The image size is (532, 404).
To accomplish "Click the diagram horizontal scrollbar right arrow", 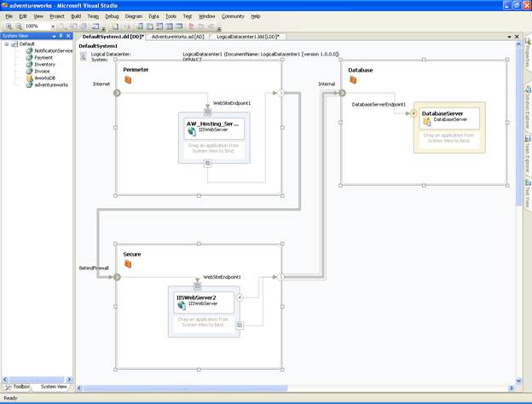I will click(512, 388).
